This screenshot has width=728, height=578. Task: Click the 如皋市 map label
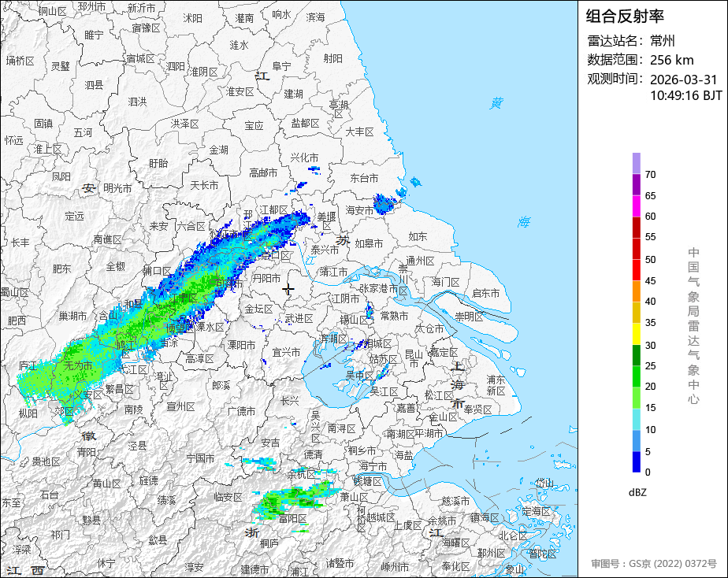click(369, 243)
